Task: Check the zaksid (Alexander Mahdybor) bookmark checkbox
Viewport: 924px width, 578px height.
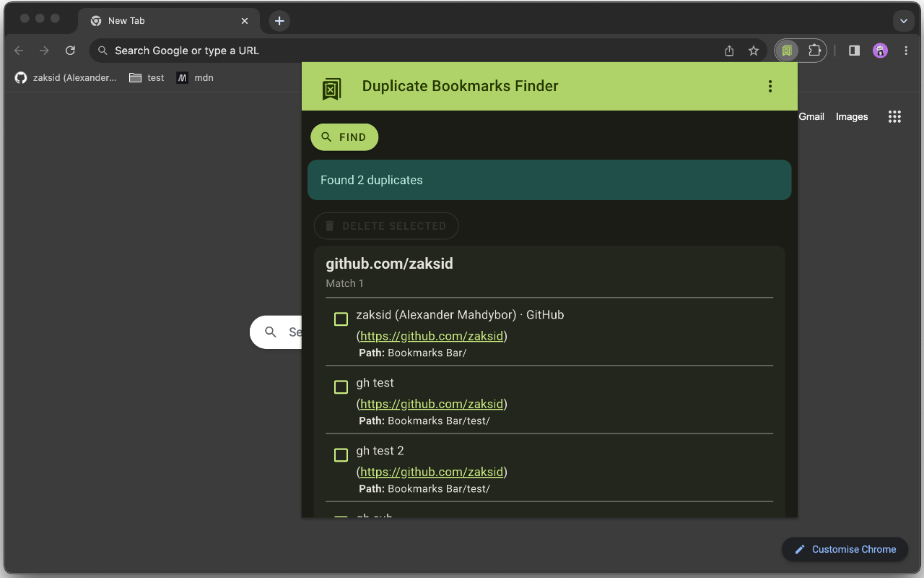Action: [341, 319]
